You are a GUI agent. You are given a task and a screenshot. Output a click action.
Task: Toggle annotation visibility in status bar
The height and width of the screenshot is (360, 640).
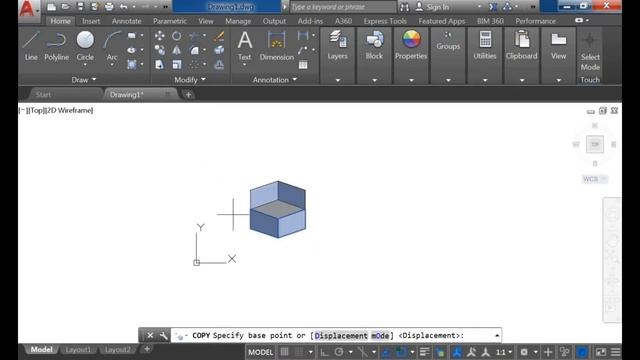[457, 352]
